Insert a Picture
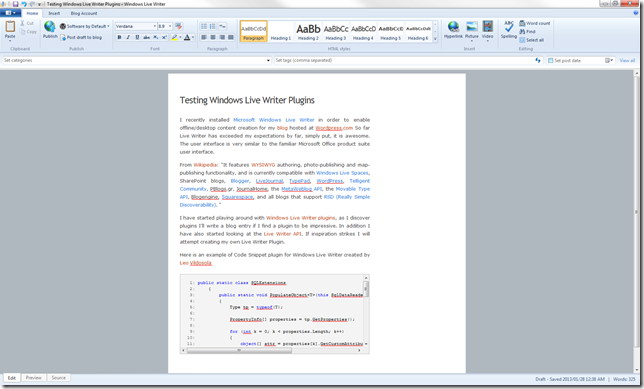 472,30
